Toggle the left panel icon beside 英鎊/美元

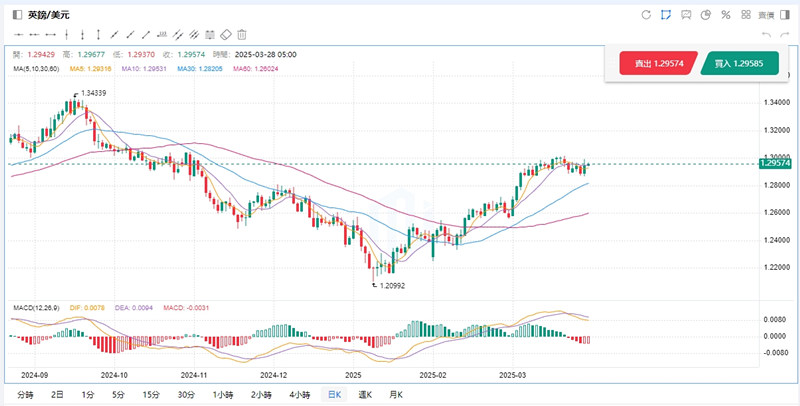click(x=16, y=15)
